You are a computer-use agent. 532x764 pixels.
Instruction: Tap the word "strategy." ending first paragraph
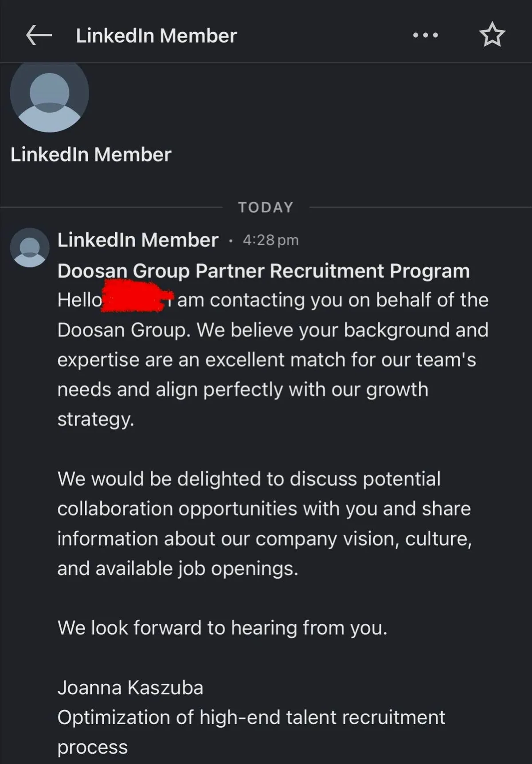point(96,419)
